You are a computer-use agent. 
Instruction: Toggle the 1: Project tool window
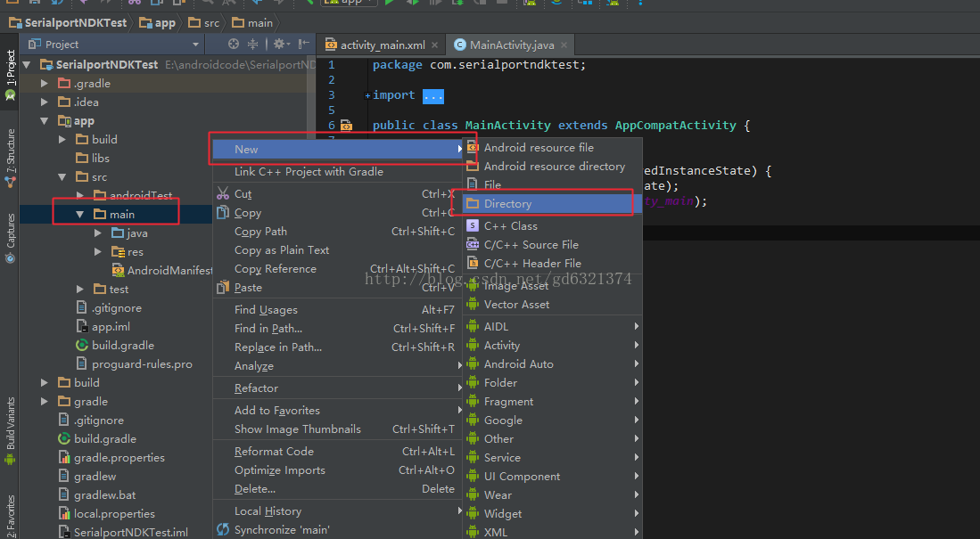coord(10,76)
